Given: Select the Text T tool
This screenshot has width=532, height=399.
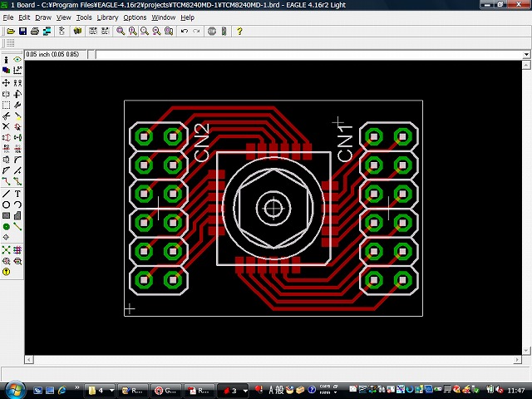Looking at the screenshot, I should tap(17, 194).
